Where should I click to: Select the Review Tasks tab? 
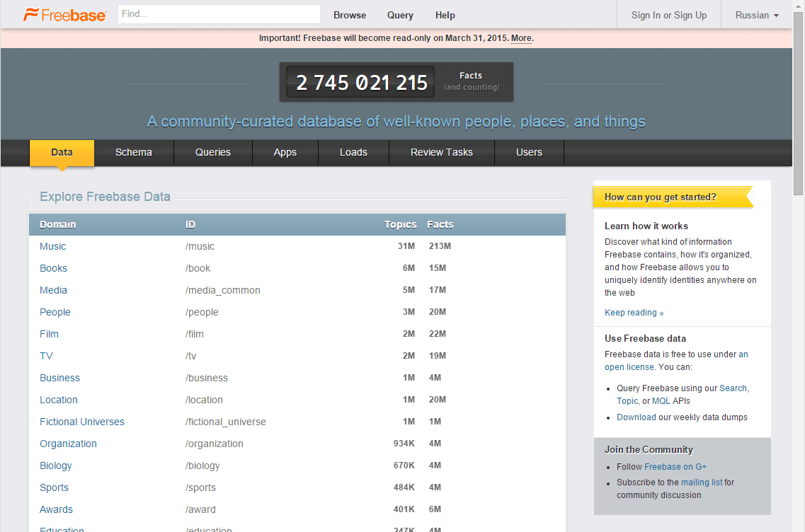(x=441, y=152)
